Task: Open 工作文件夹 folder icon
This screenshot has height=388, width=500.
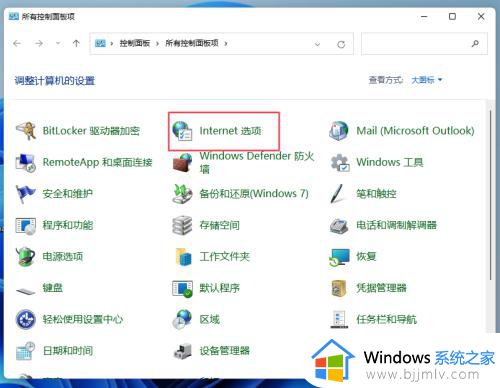Action: click(x=183, y=257)
